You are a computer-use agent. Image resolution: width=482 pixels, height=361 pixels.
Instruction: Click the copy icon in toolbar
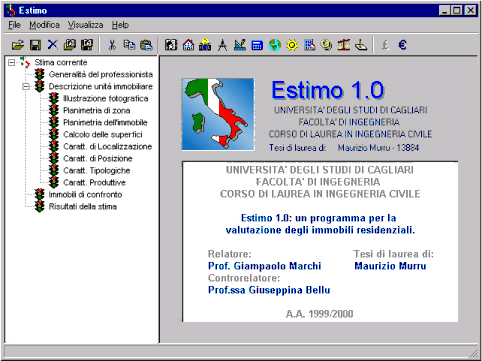point(129,45)
